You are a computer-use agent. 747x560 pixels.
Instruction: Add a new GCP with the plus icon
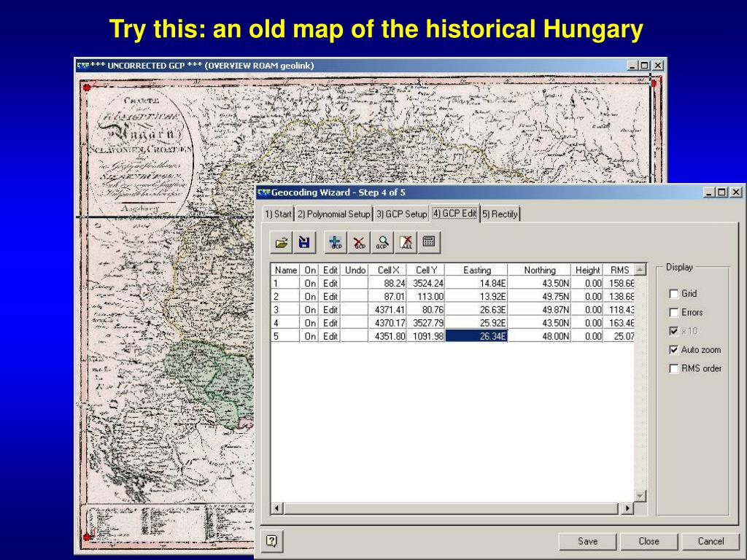[336, 242]
